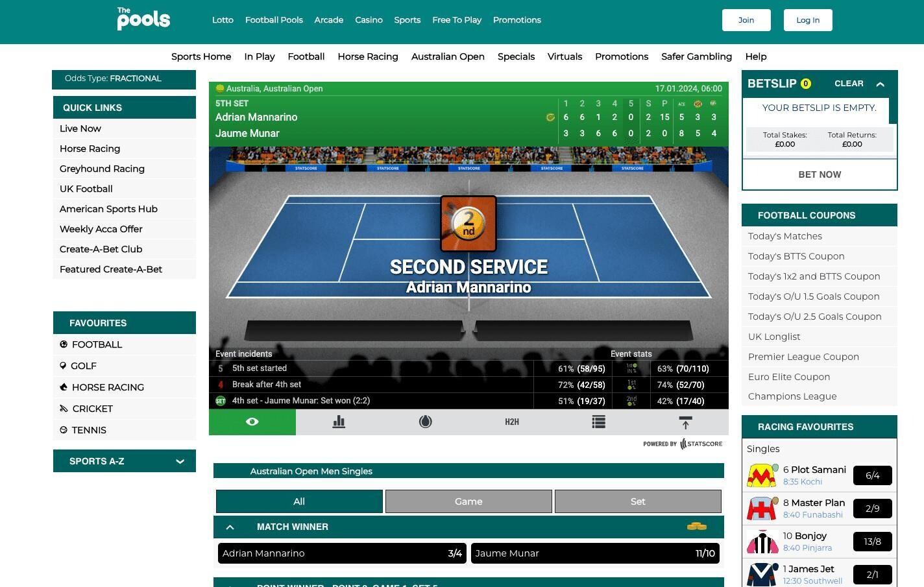924x587 pixels.
Task: Click the coins icon on Match Winner header
Action: tap(697, 527)
